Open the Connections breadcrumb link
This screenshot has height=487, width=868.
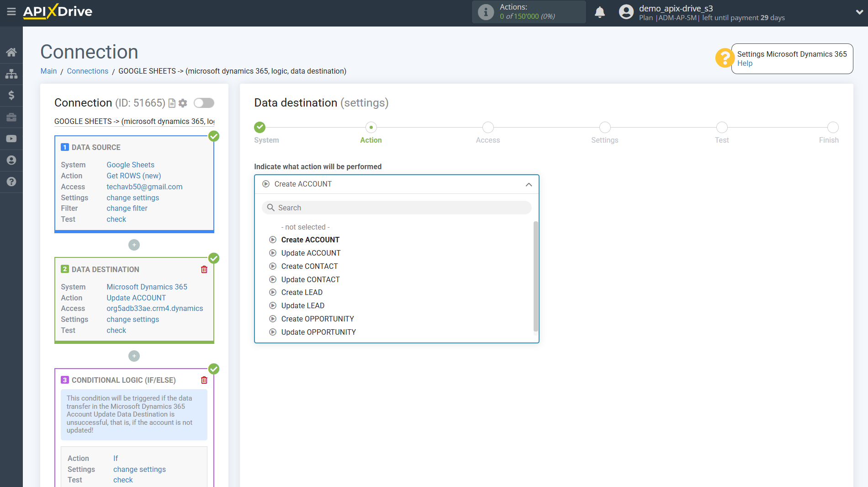pyautogui.click(x=87, y=71)
